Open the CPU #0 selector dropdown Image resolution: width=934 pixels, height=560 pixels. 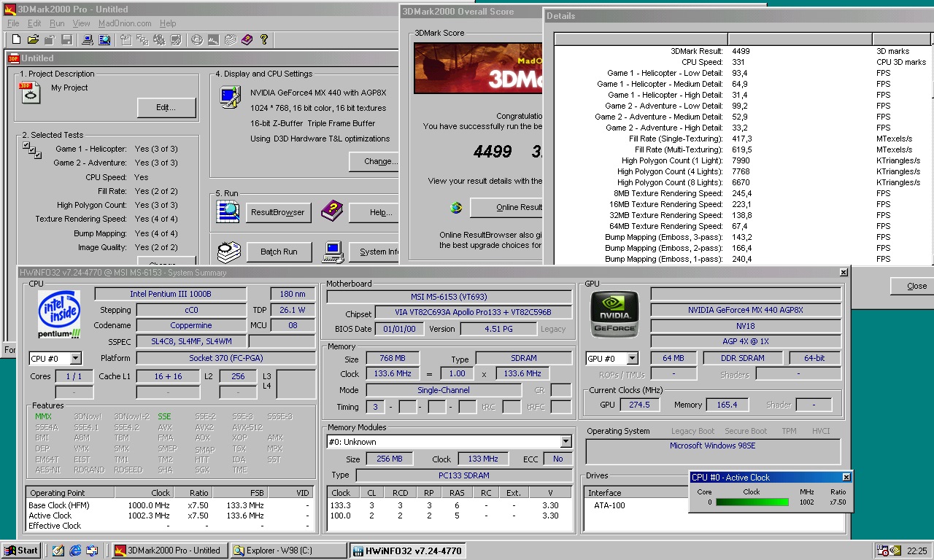pyautogui.click(x=75, y=359)
